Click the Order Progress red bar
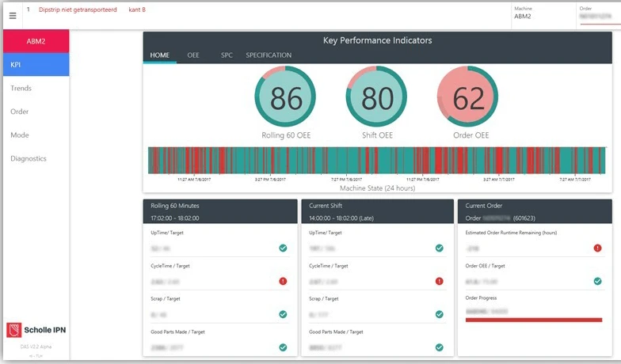The width and height of the screenshot is (621, 364). pyautogui.click(x=535, y=320)
